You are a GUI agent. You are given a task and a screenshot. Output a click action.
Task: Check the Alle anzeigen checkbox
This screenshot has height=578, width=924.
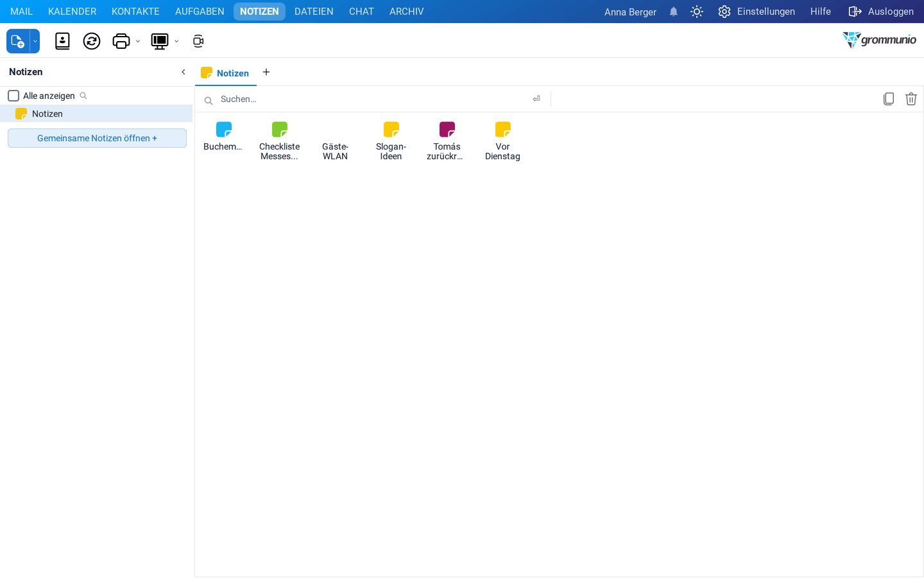(13, 96)
